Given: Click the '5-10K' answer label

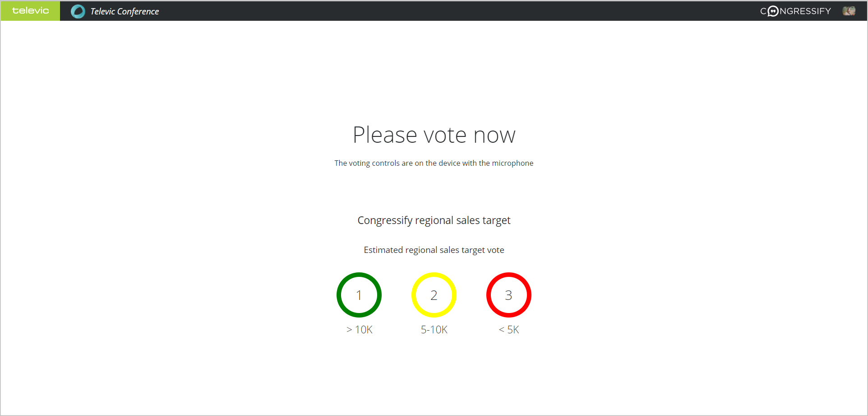Looking at the screenshot, I should (x=434, y=330).
